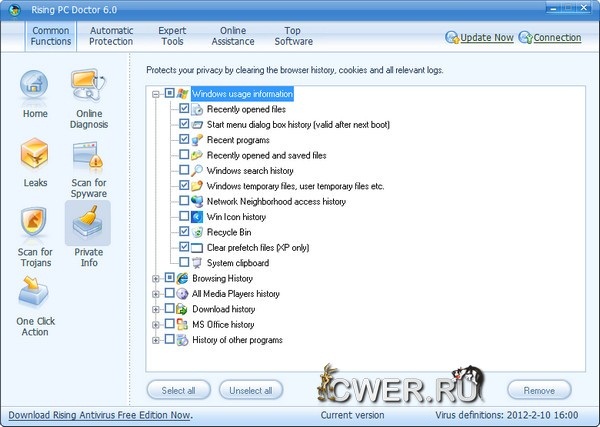The width and height of the screenshot is (600, 427).
Task: Uncheck Start menu dialog box history checkbox
Action: pos(184,124)
